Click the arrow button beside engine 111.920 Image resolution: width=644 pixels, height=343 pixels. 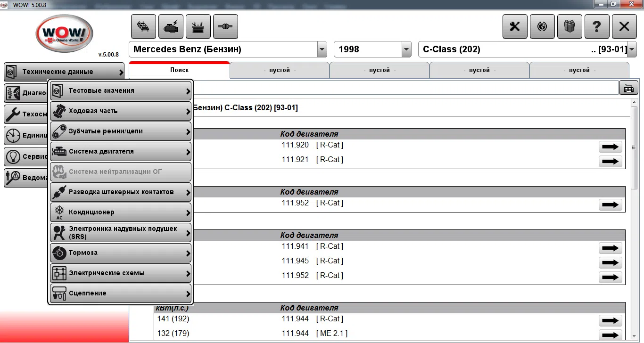[x=610, y=147]
